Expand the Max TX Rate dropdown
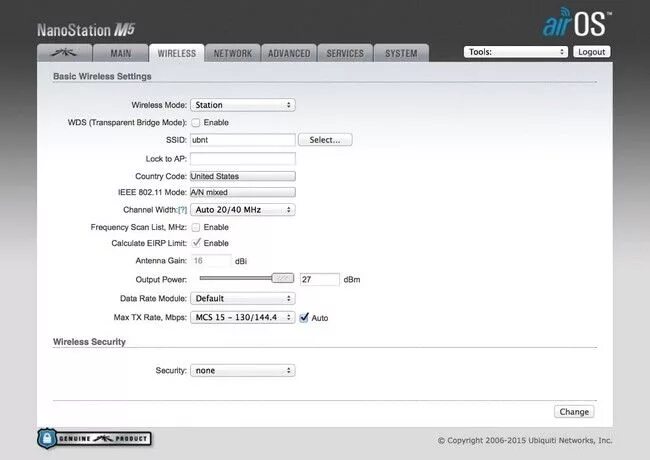Image resolution: width=650 pixels, height=460 pixels. pyautogui.click(x=243, y=317)
